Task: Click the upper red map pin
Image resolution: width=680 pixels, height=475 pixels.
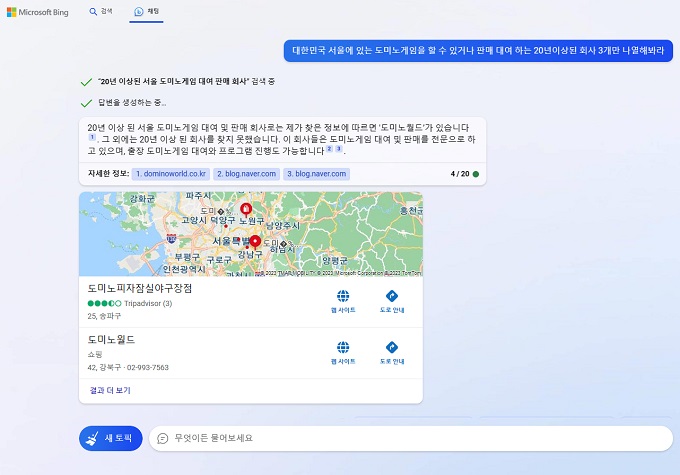Action: (x=246, y=210)
